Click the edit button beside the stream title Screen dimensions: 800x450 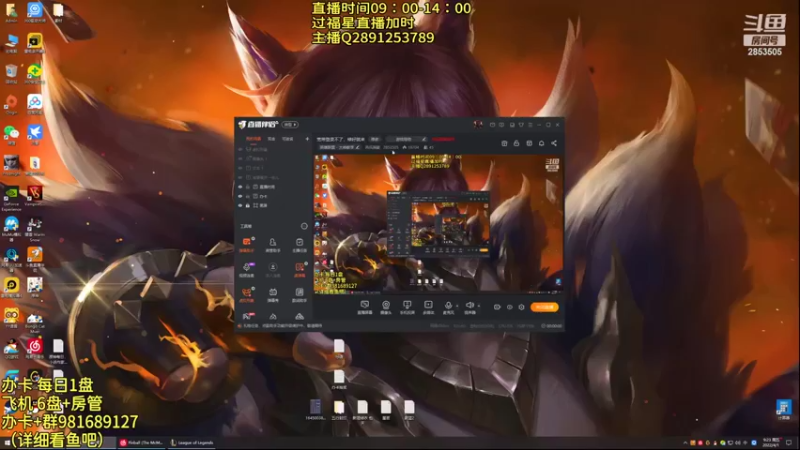(375, 139)
